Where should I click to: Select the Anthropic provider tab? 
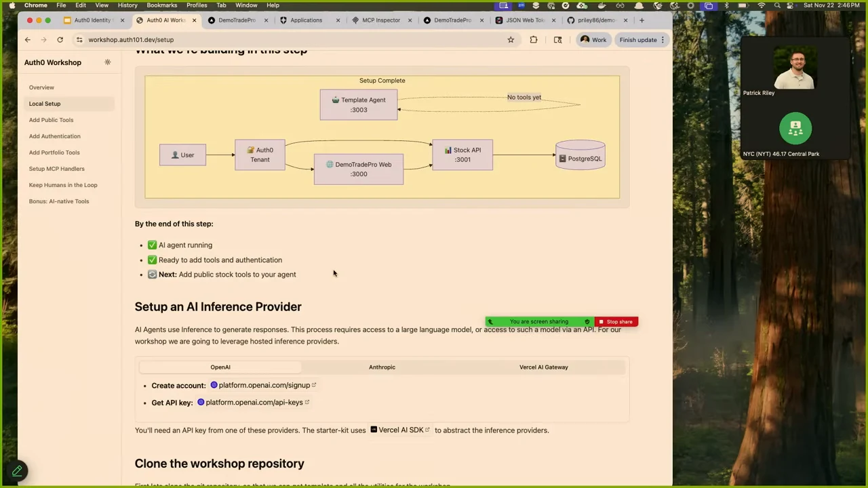pos(382,367)
